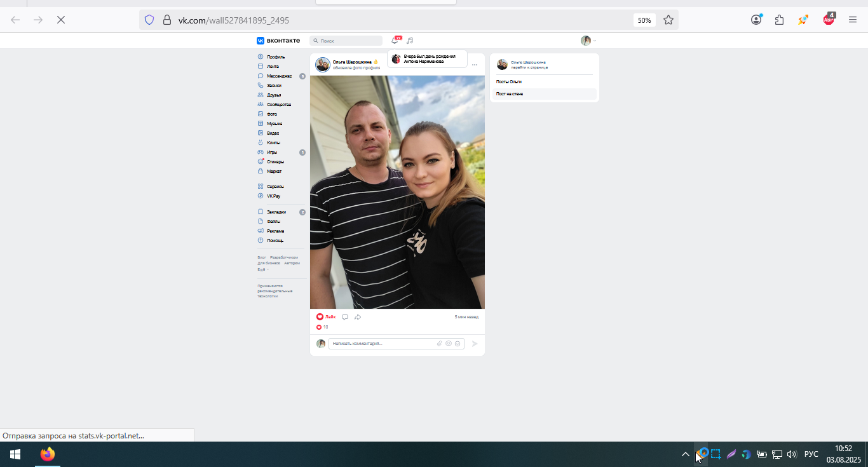Open the Видео section
This screenshot has width=868, height=467.
pos(273,133)
